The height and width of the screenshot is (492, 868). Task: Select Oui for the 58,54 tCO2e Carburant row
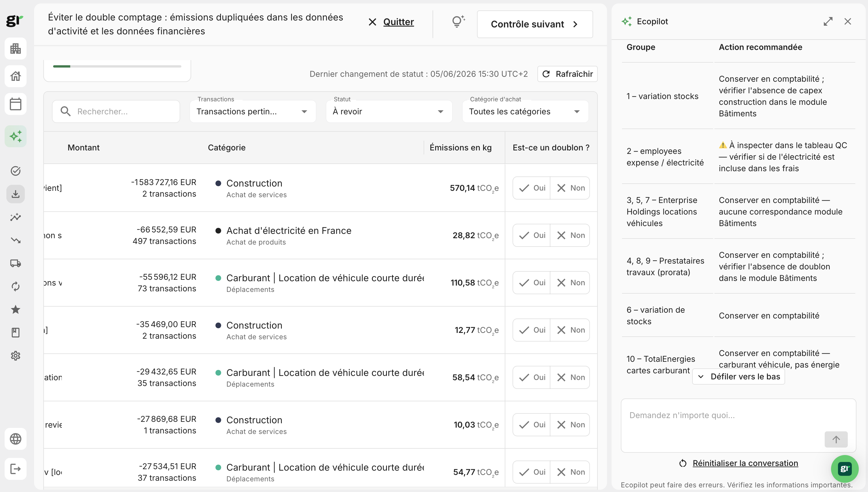point(532,377)
